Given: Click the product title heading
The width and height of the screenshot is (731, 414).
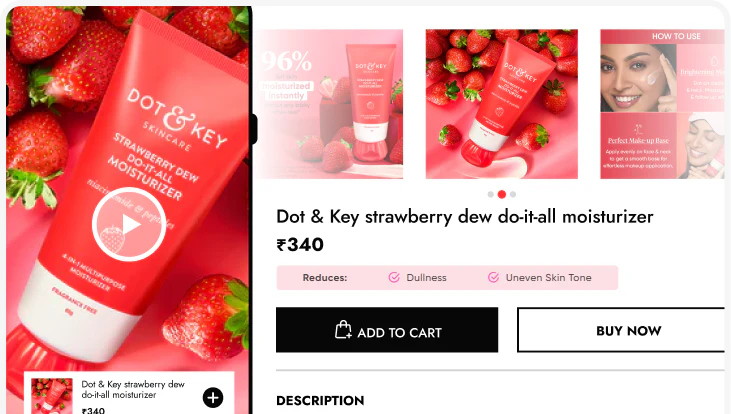Looking at the screenshot, I should click(x=465, y=217).
